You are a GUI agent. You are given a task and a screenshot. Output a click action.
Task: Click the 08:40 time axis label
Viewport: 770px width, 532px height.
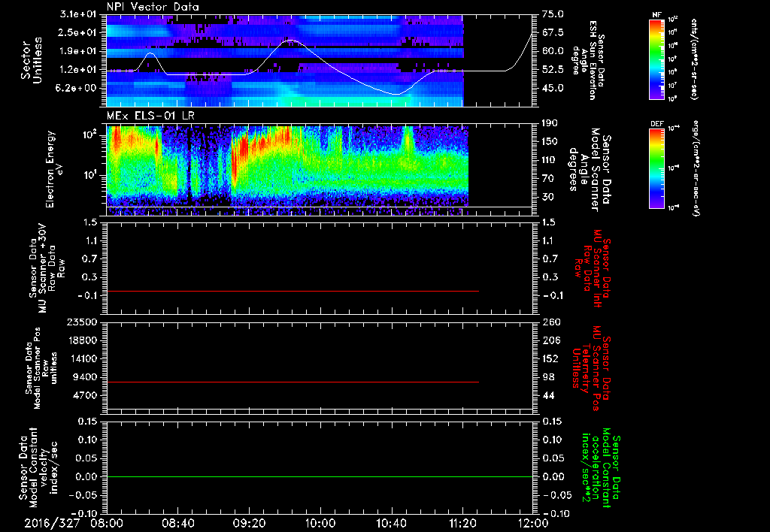coord(177,523)
